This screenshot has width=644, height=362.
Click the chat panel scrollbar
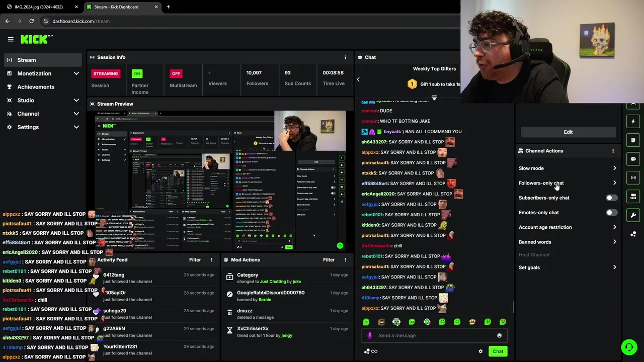[513, 307]
